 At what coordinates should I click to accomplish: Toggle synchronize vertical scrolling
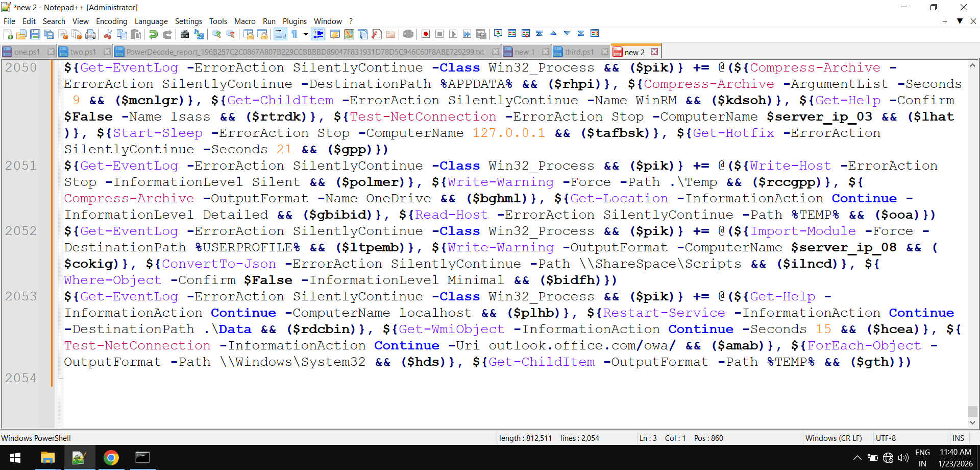point(540,34)
